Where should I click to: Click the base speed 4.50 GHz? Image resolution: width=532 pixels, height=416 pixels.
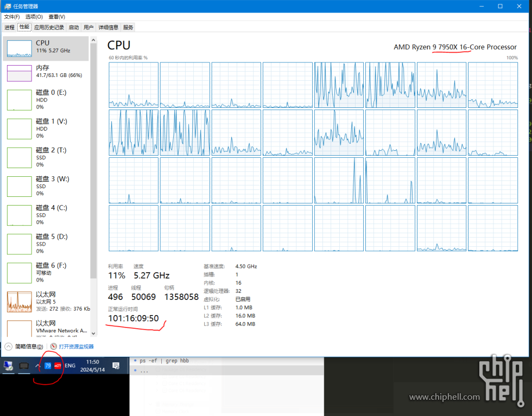click(x=246, y=266)
